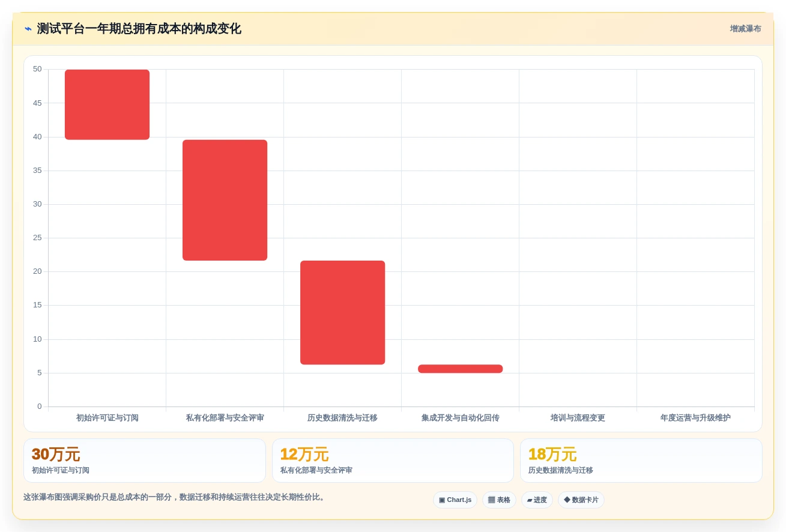This screenshot has width=786, height=532.
Task: Click the footnote text about 这张瀑布图
Action: point(175,497)
